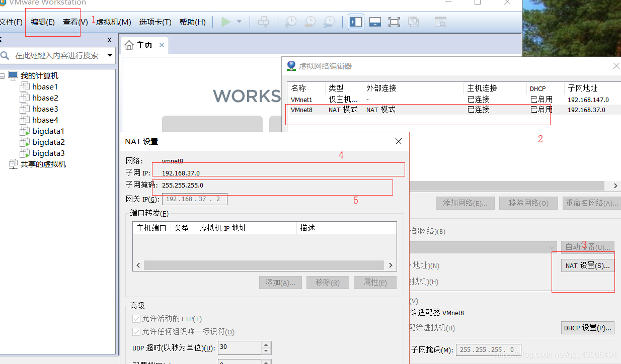Click the 属性(P) port forwarding button
621x364 pixels.
pos(375,283)
